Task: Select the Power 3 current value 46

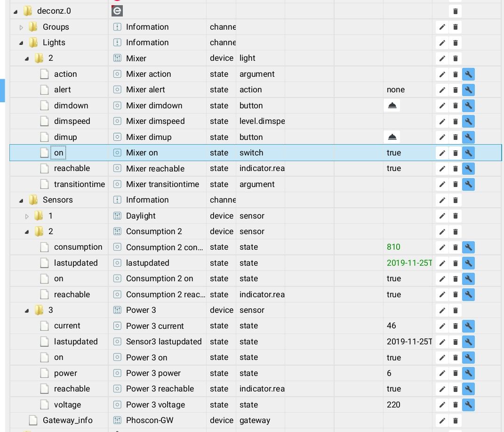Action: pyautogui.click(x=391, y=326)
